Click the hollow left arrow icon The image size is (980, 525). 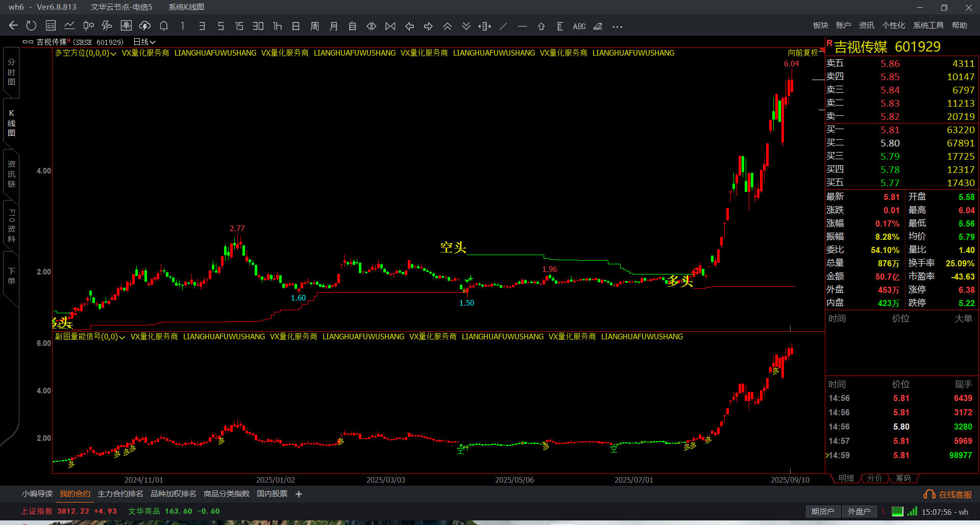tap(409, 26)
